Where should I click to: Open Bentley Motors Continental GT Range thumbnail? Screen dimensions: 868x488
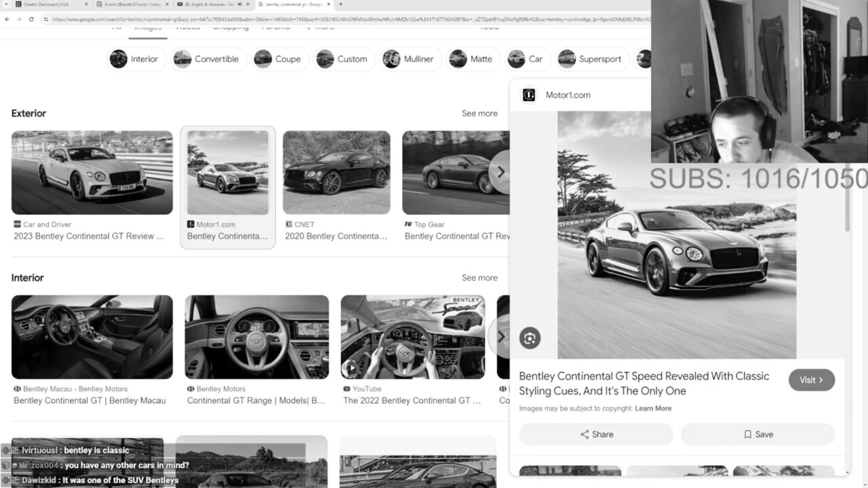[x=257, y=337]
